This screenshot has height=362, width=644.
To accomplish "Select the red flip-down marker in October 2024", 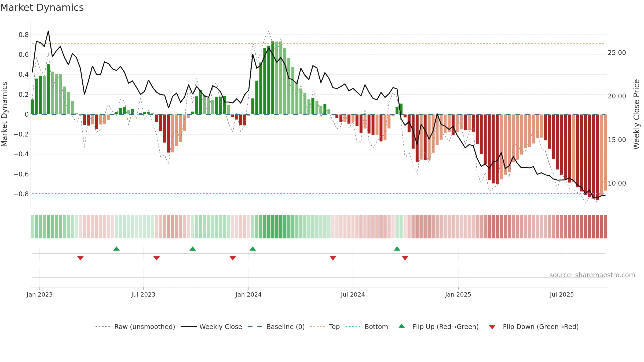I will [405, 258].
